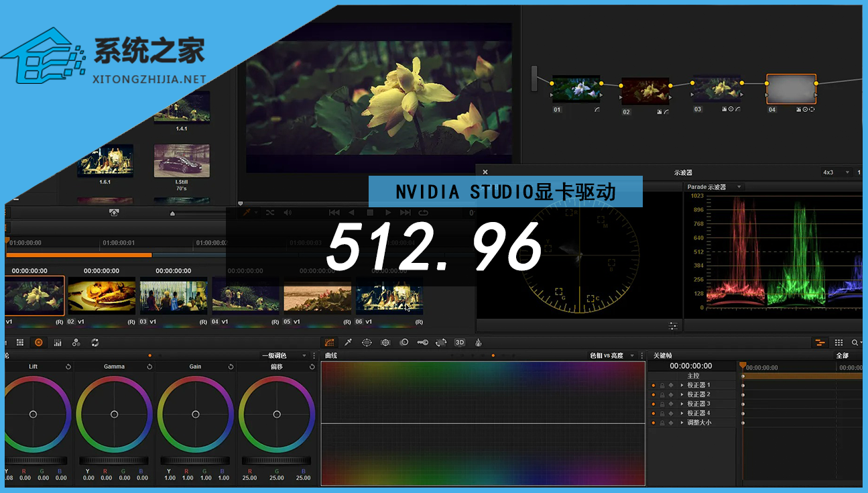Reset the Gamma color wheel

pyautogui.click(x=149, y=367)
